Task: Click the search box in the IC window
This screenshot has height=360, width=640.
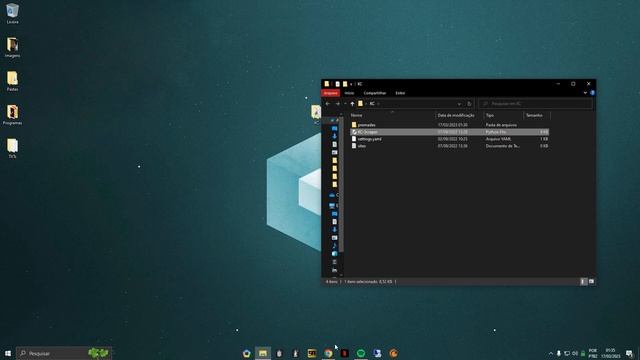Action: point(535,104)
